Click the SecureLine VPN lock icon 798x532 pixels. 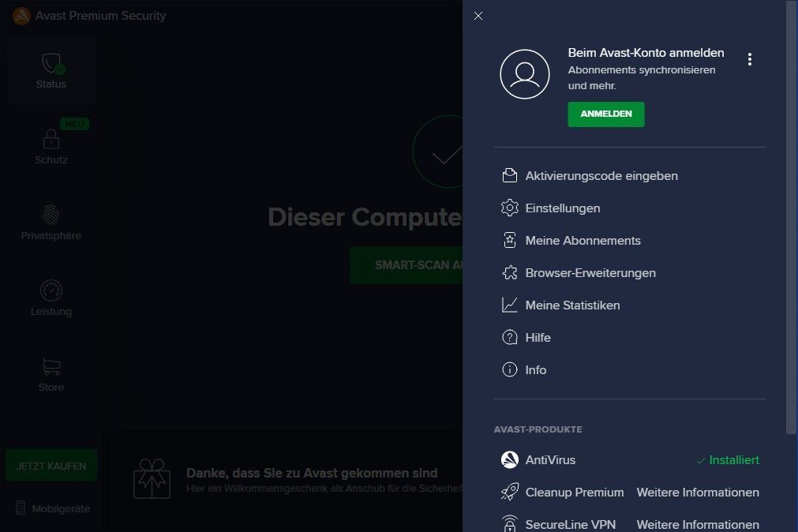tap(510, 523)
